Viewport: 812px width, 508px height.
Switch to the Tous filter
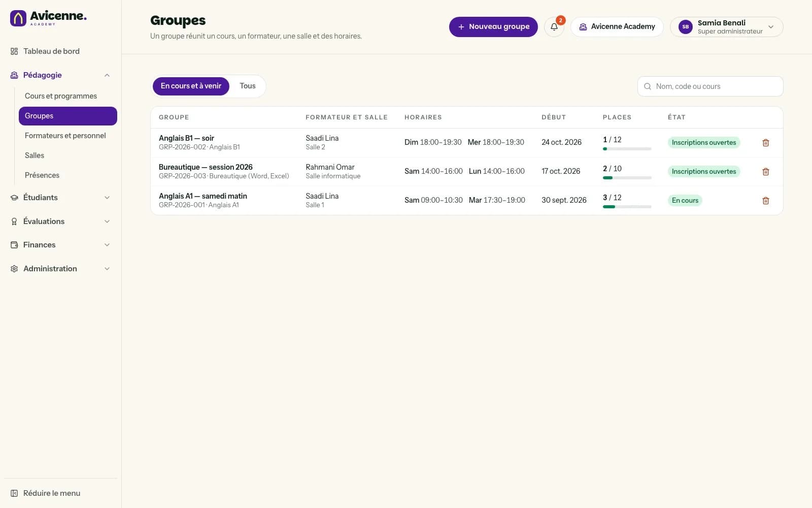click(x=248, y=86)
